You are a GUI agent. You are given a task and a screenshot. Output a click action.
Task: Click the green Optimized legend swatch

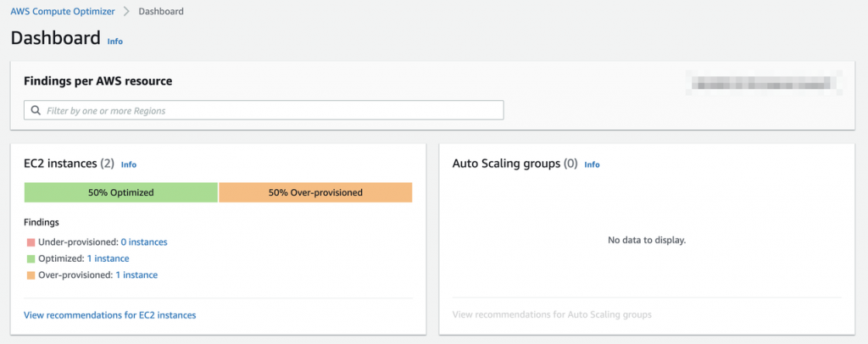pyautogui.click(x=31, y=258)
